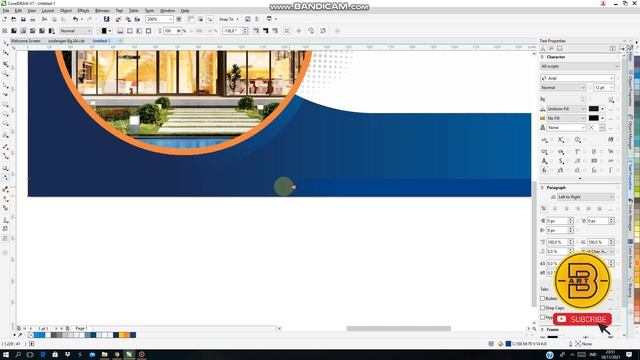Choose Fountain transparency icon on property bar
The height and width of the screenshot is (360, 640).
click(23, 31)
